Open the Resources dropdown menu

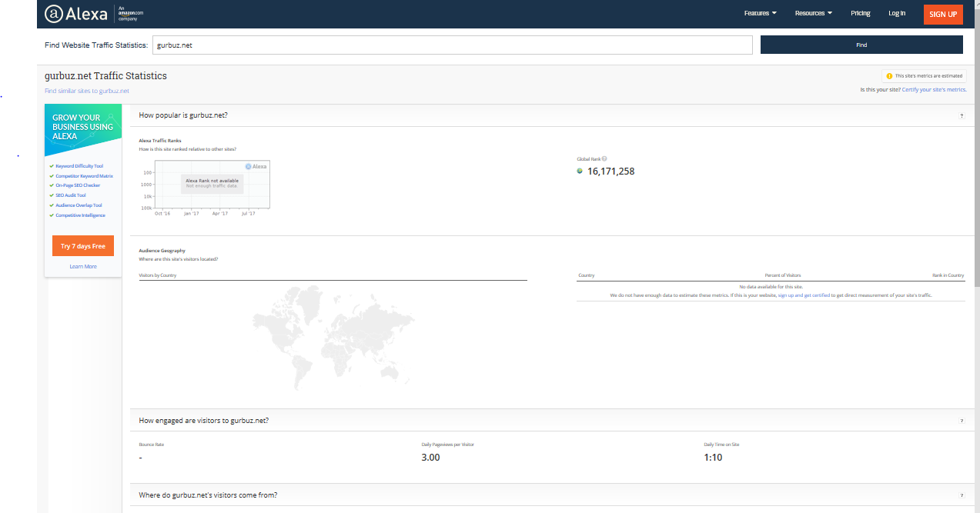(813, 13)
